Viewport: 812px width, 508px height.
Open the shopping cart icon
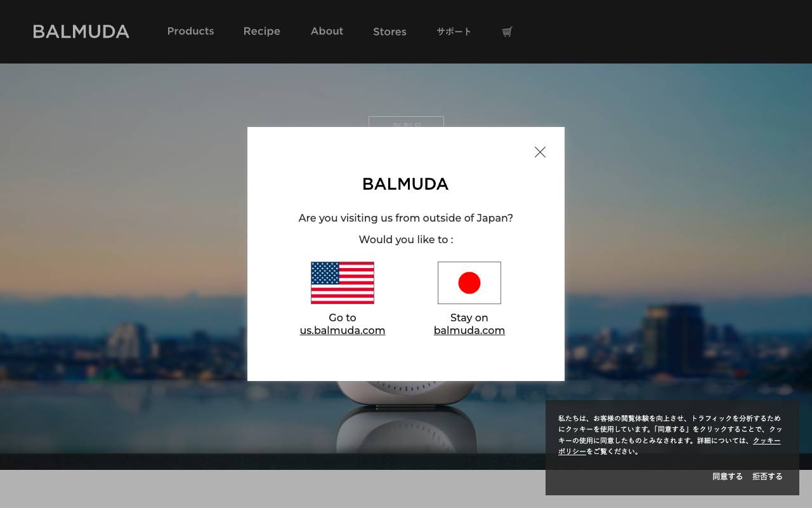[x=506, y=31]
